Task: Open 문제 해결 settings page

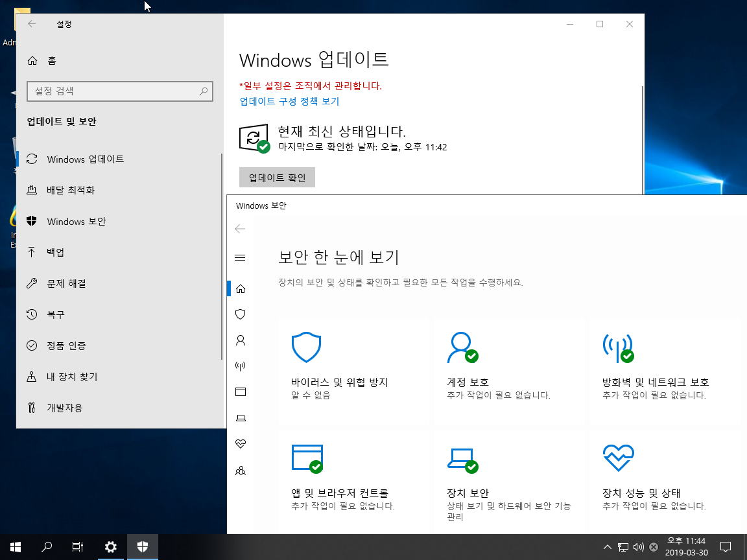Action: point(119,283)
